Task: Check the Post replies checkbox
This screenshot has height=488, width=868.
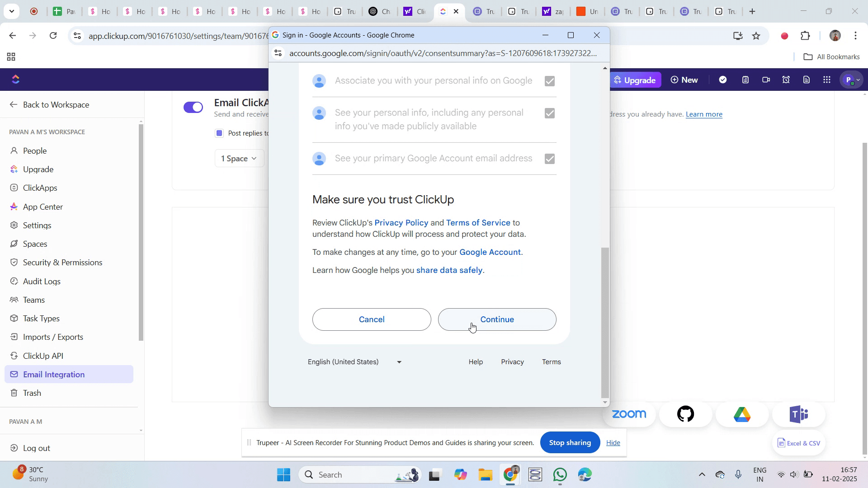Action: coord(219,133)
